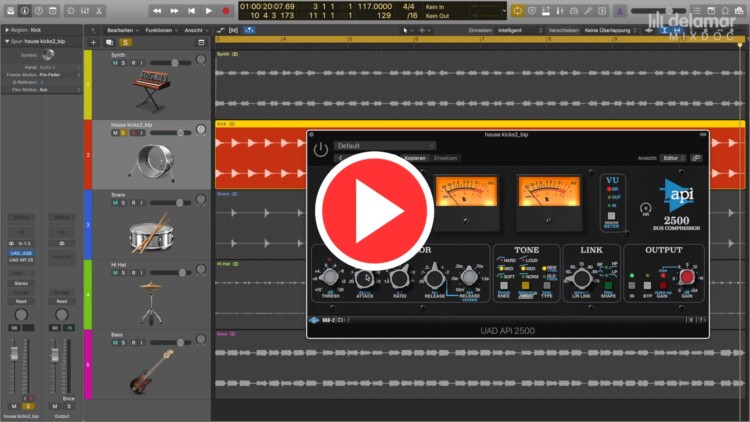Screen dimensions: 750x422
Task: Click the VU source meter button
Action: (611, 216)
